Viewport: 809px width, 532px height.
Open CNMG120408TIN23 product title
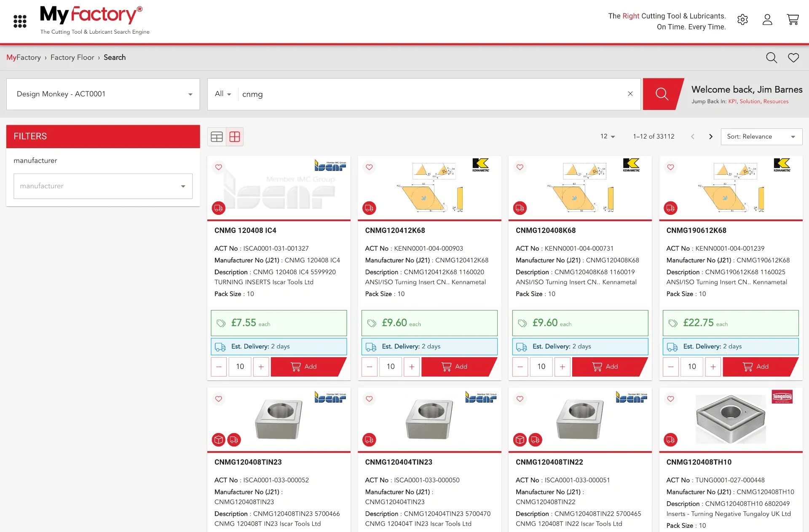[248, 462]
